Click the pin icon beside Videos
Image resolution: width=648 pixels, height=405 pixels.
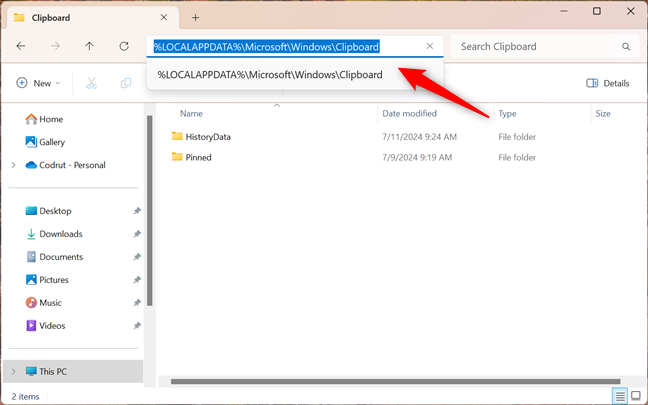[x=137, y=326]
